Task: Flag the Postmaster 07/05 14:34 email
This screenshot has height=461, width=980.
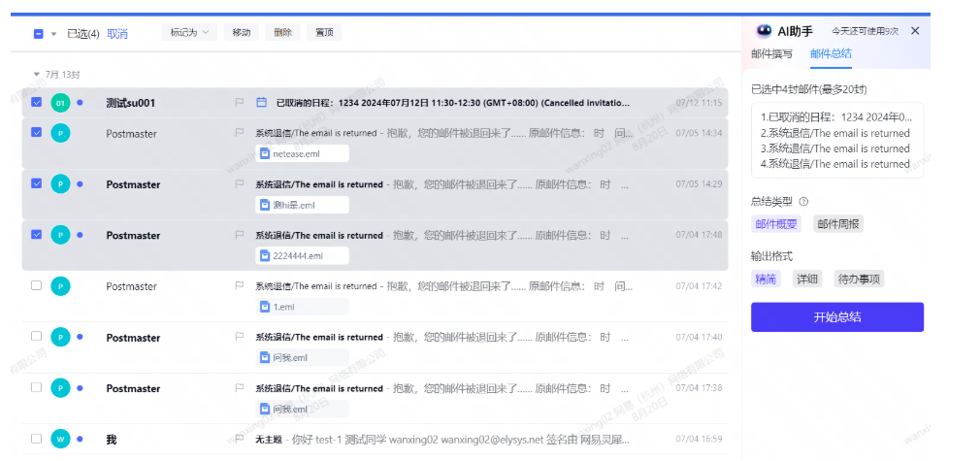Action: [240, 133]
